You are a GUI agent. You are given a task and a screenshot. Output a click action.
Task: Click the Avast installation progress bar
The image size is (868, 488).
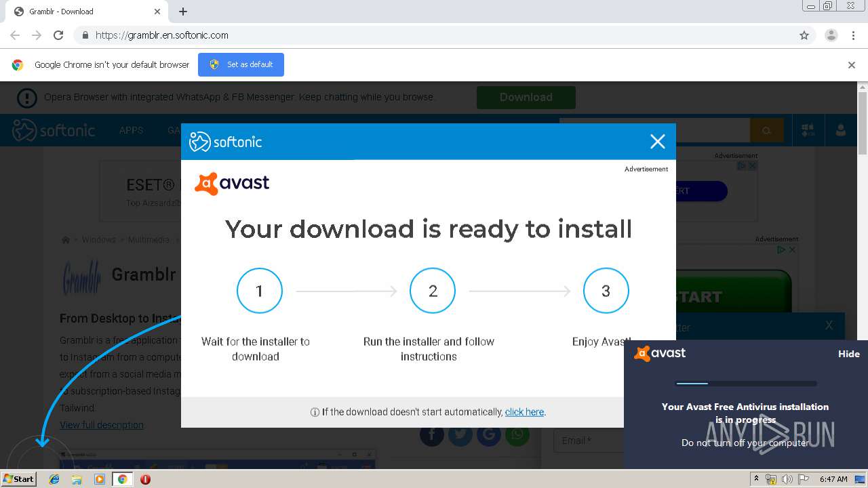(746, 384)
